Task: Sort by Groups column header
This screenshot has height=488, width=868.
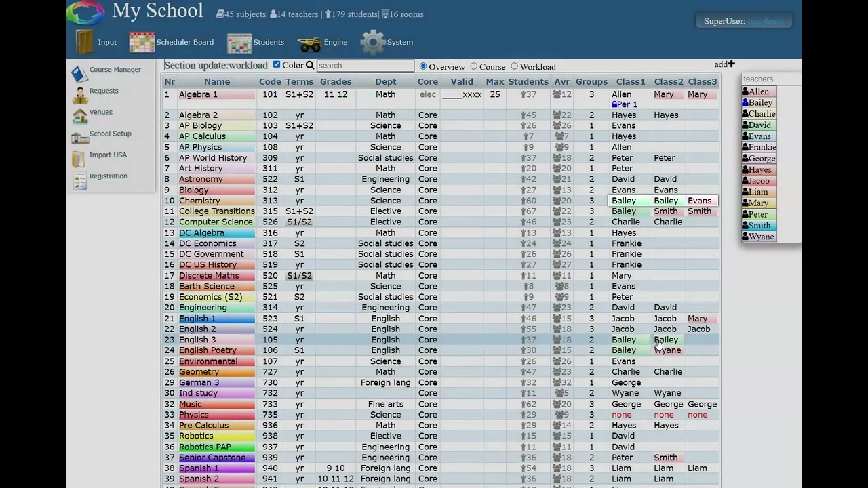Action: 591,81
